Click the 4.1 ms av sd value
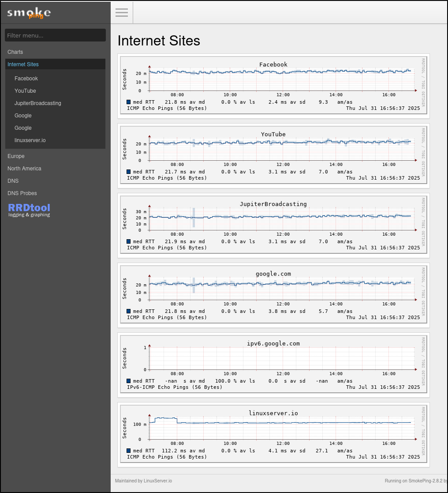This screenshot has height=493, width=448. 277,451
